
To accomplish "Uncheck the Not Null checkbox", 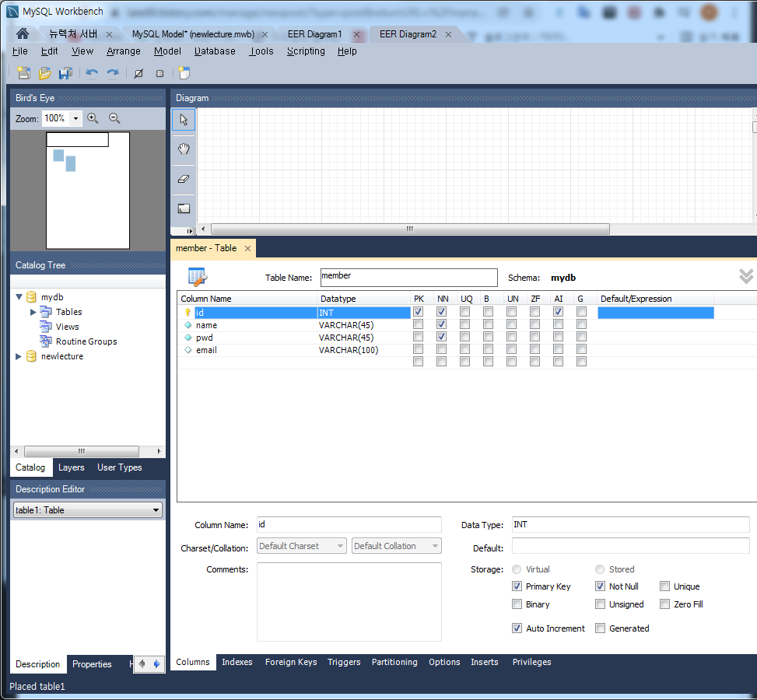I will [600, 586].
